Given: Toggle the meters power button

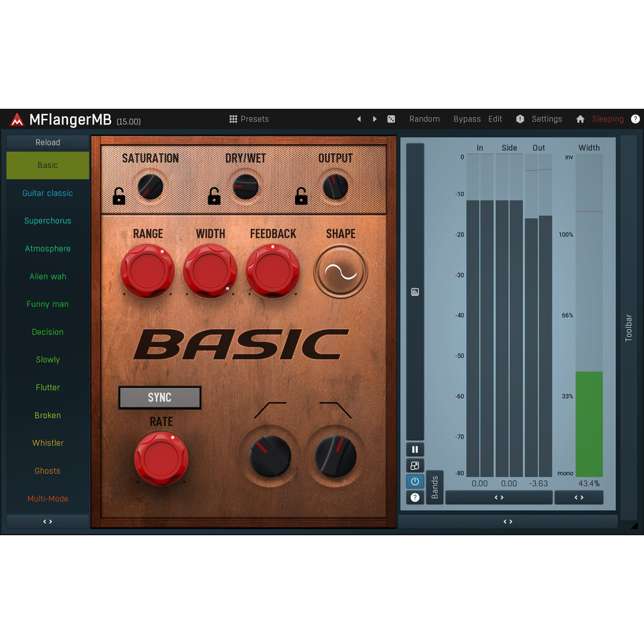Looking at the screenshot, I should click(415, 482).
